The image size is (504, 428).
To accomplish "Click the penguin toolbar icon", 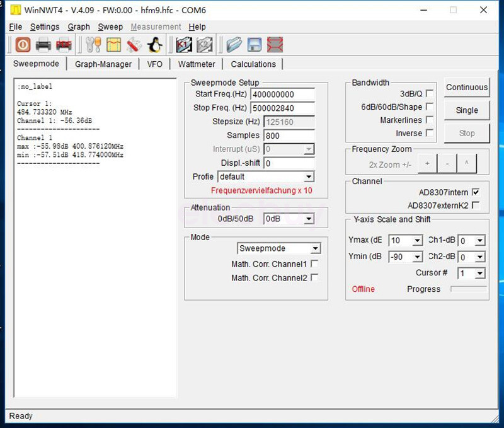I will 154,44.
